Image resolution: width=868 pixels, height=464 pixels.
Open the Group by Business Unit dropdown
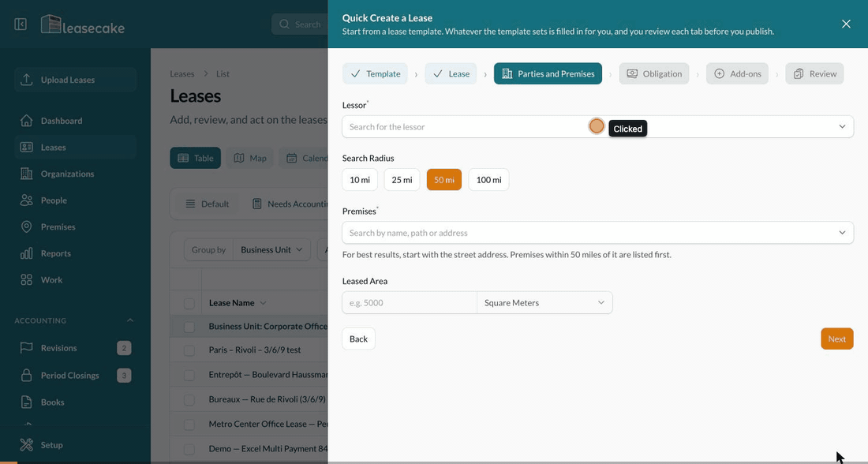pos(271,249)
